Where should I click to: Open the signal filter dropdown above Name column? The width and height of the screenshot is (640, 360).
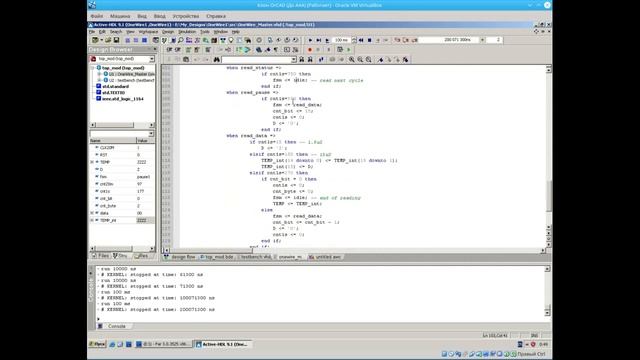tap(151, 134)
